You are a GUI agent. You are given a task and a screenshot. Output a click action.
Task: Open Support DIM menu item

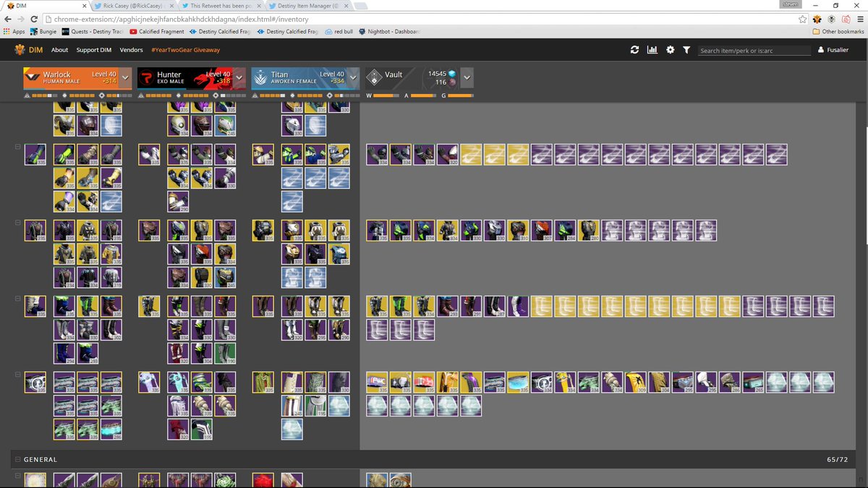pos(94,50)
